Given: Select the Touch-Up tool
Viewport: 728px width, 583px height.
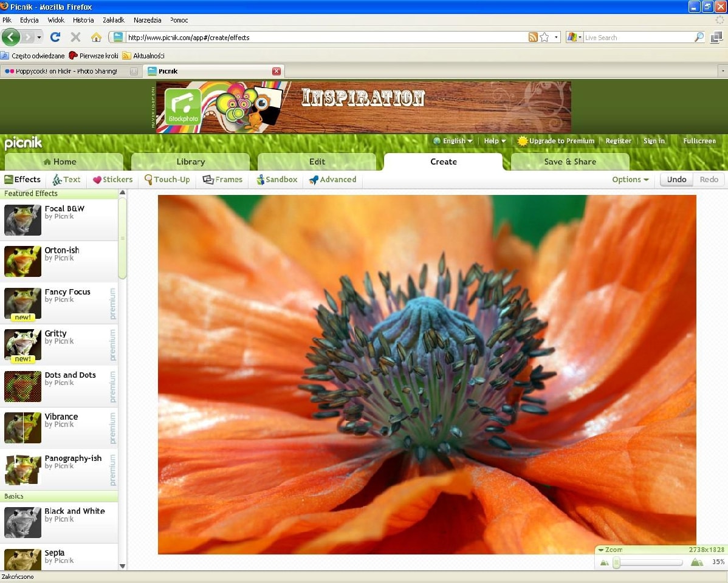Looking at the screenshot, I should point(167,180).
